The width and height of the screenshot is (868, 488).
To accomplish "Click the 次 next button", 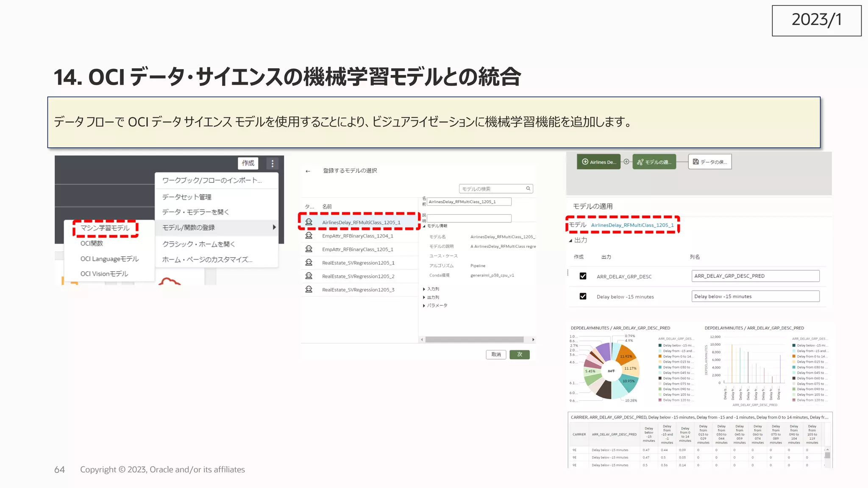I will (520, 355).
